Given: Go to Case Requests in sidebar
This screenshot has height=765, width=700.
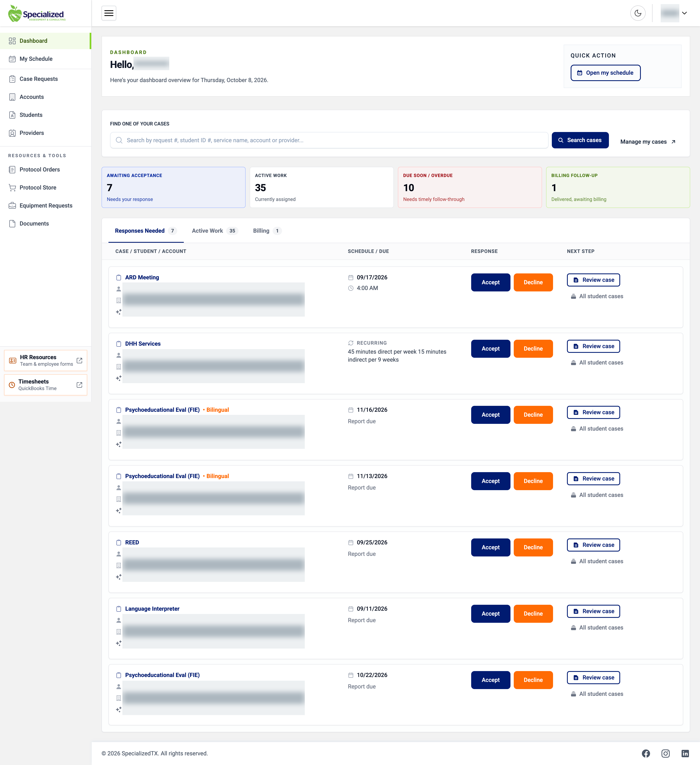Looking at the screenshot, I should coord(46,79).
